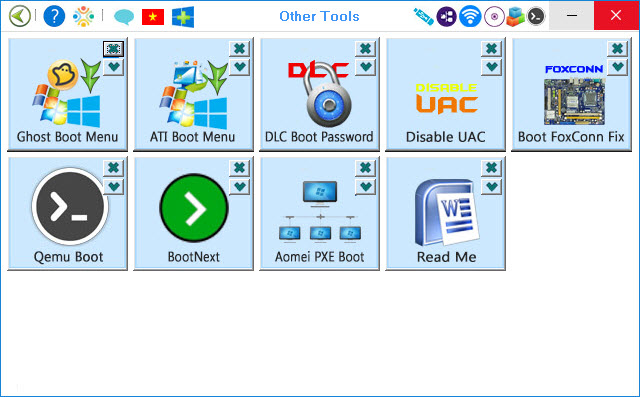The height and width of the screenshot is (397, 640).
Task: Launch Ghost Boot Menu tile
Action: [67, 94]
